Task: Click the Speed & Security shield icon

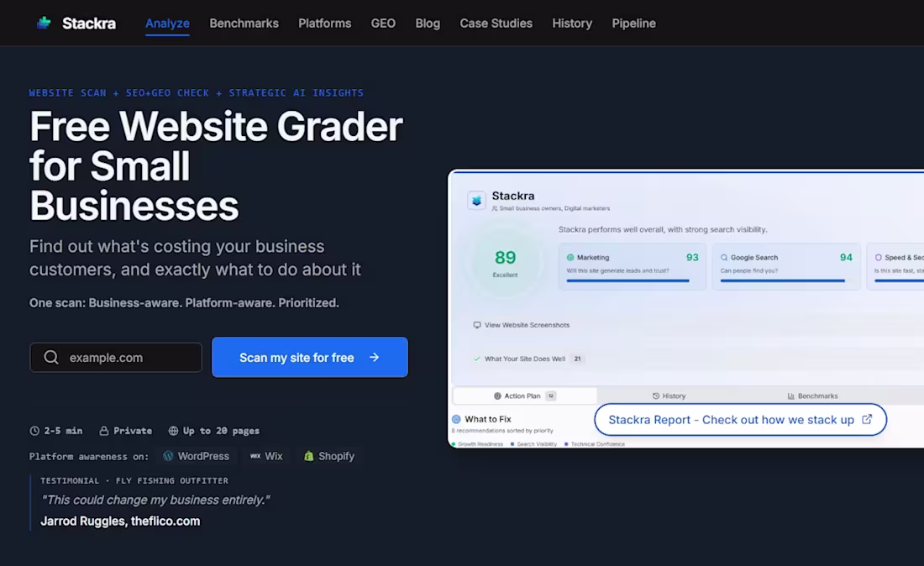Action: pyautogui.click(x=878, y=257)
